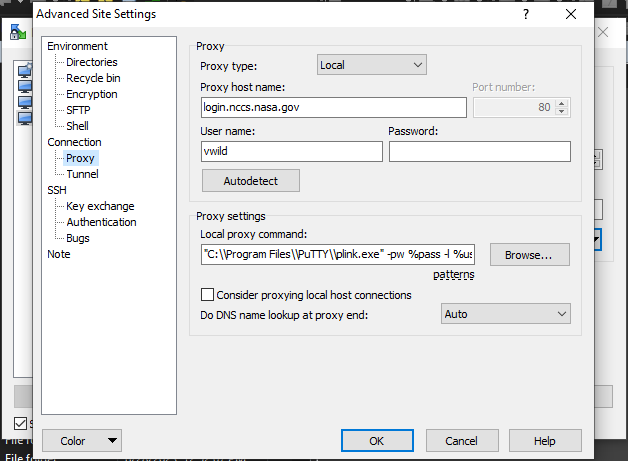The image size is (628, 461).
Task: Select Authentication settings page
Action: (101, 222)
